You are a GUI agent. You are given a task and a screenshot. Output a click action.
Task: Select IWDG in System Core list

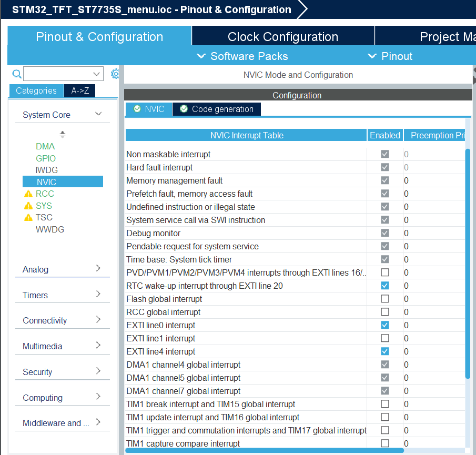46,170
